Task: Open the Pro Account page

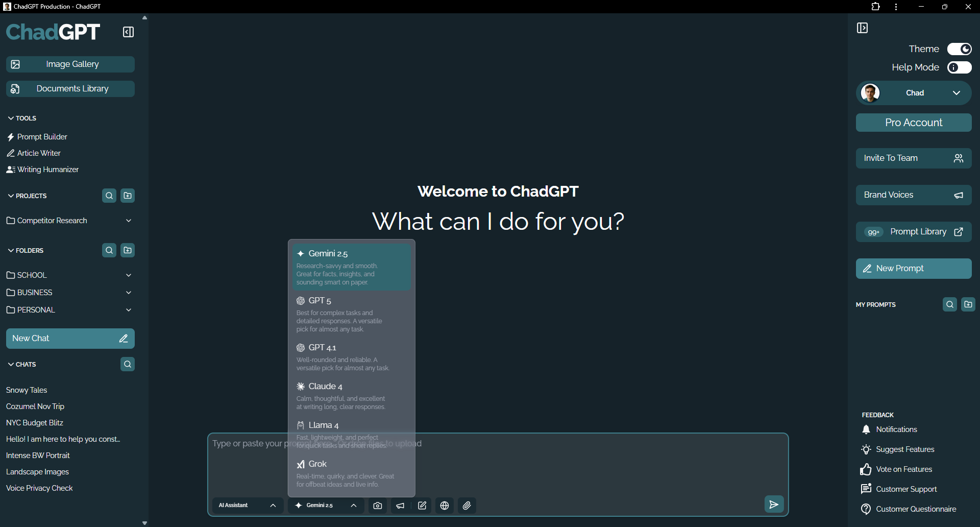Action: [x=913, y=122]
